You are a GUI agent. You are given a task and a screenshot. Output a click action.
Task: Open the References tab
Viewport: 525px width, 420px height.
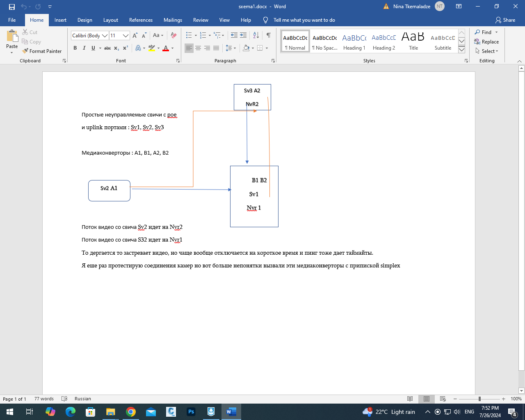pos(141,20)
